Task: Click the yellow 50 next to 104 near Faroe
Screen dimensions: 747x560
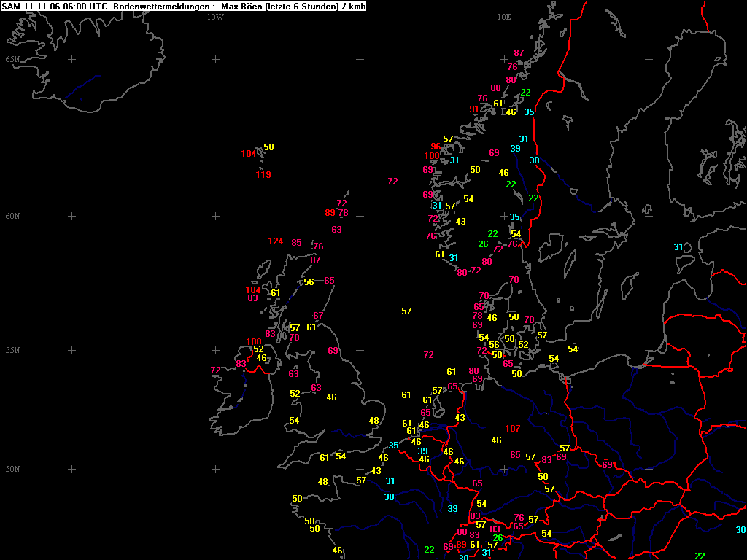Action: click(x=268, y=147)
